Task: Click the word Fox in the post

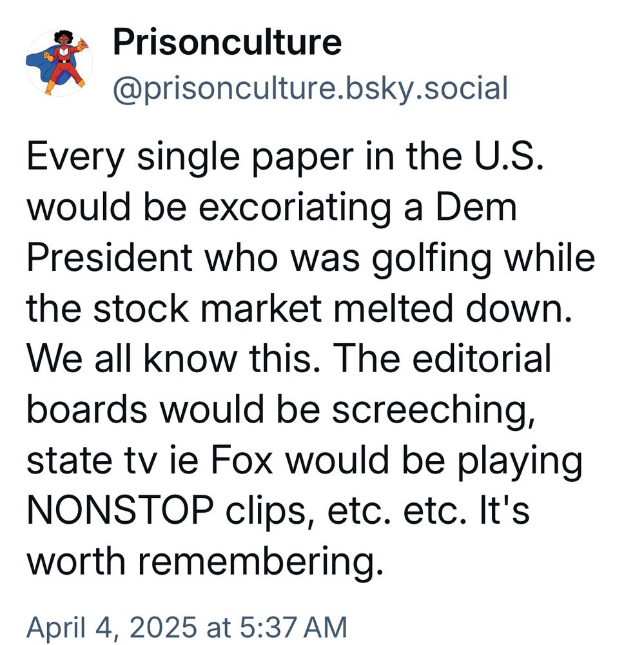Action: pos(242,461)
